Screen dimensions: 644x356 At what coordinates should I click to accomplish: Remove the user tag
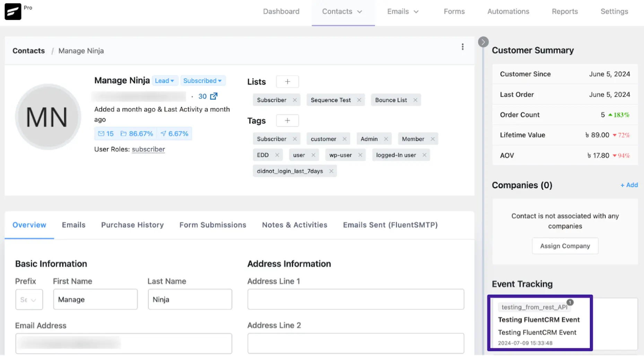pyautogui.click(x=313, y=155)
